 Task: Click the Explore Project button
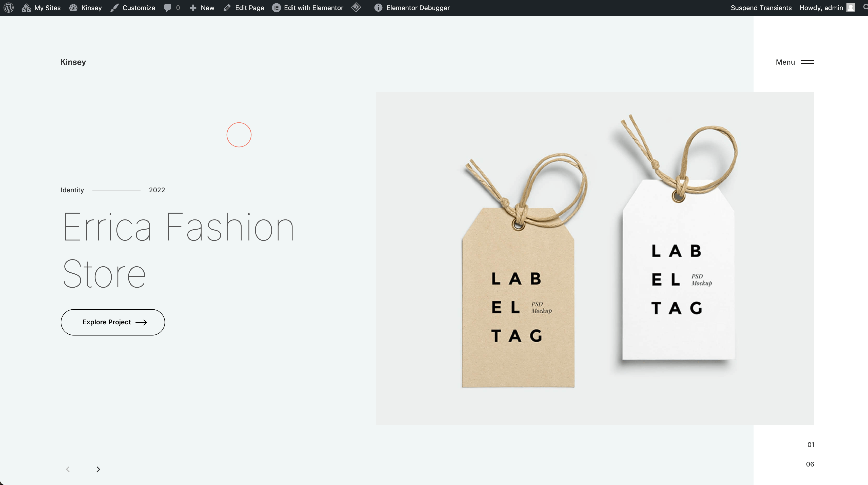click(x=113, y=322)
